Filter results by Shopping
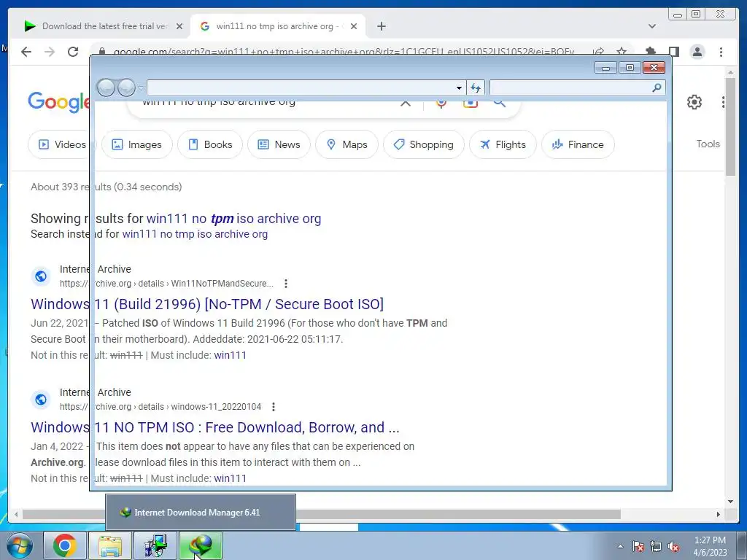The image size is (747, 560). [x=424, y=144]
